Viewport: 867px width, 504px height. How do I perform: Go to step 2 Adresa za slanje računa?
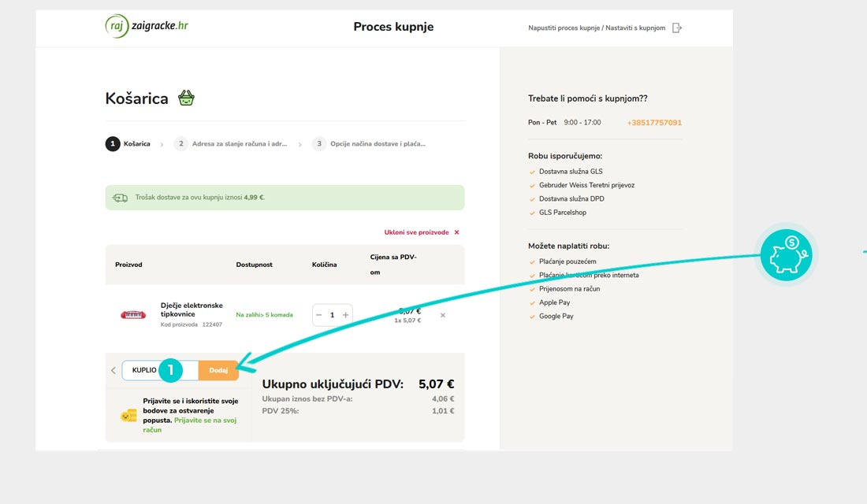coord(231,144)
